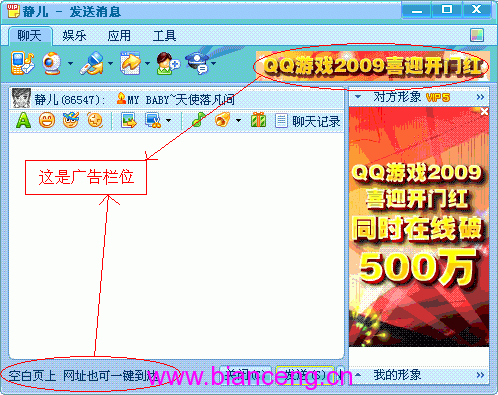Click the send picture icon

(x=129, y=120)
